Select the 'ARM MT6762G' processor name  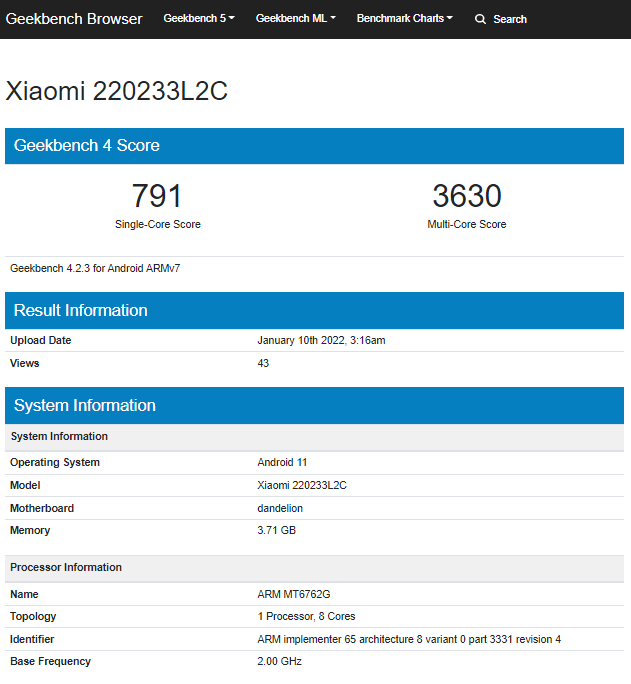point(294,594)
